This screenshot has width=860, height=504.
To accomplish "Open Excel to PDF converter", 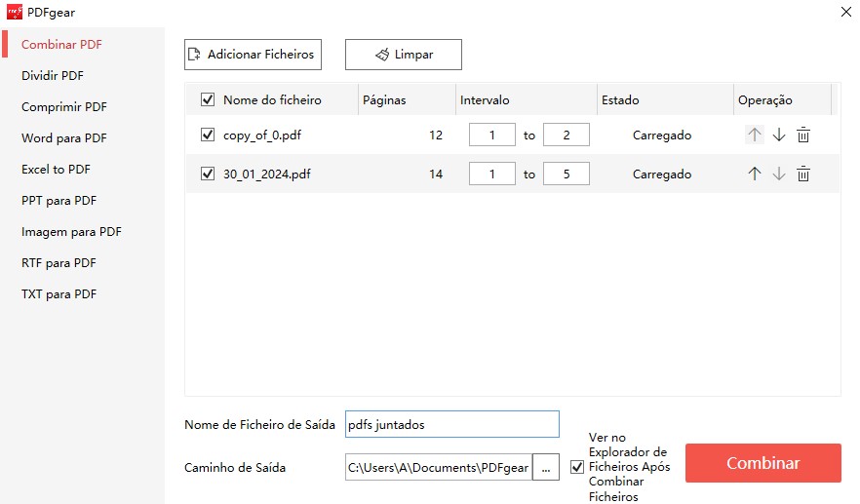I will (56, 170).
